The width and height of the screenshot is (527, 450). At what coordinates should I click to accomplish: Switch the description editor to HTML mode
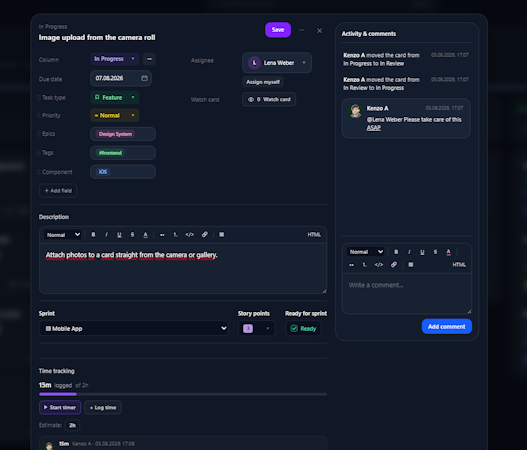314,235
